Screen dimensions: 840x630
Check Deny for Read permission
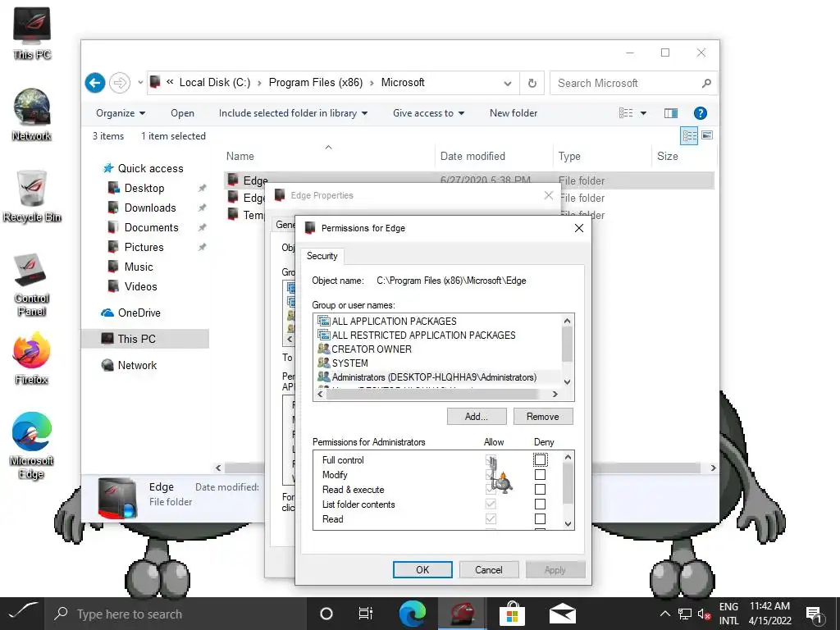[x=540, y=518]
